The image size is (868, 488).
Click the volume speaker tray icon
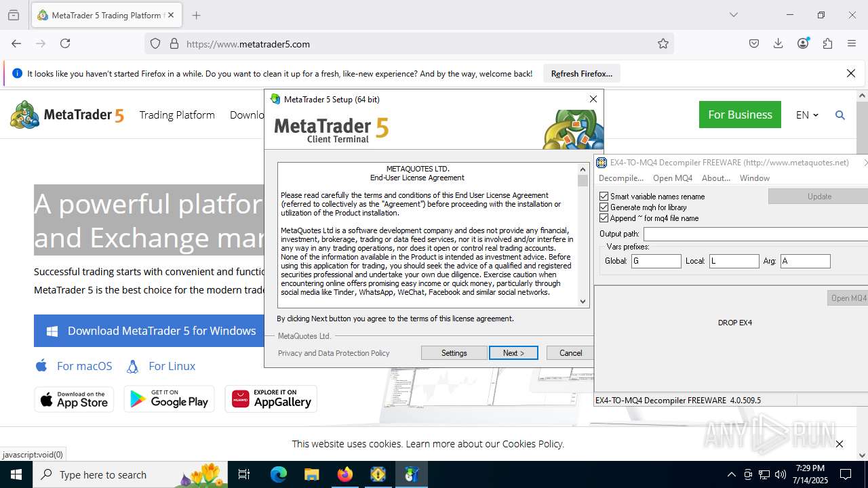[x=780, y=474]
